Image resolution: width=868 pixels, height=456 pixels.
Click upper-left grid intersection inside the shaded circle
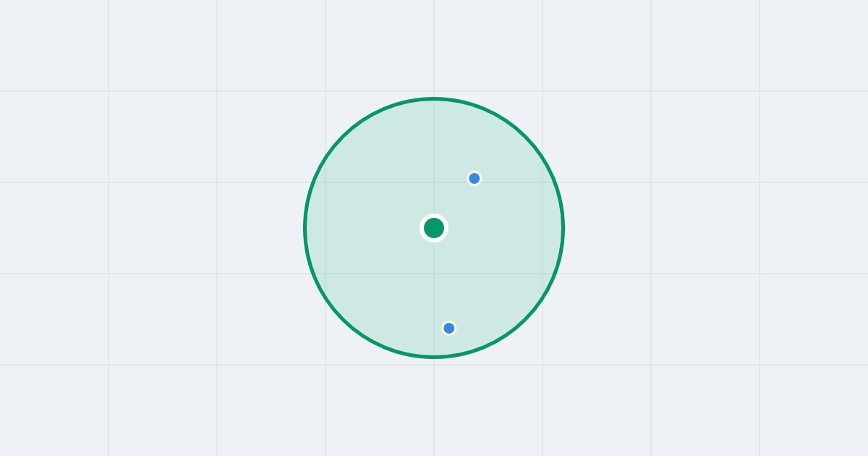click(325, 182)
